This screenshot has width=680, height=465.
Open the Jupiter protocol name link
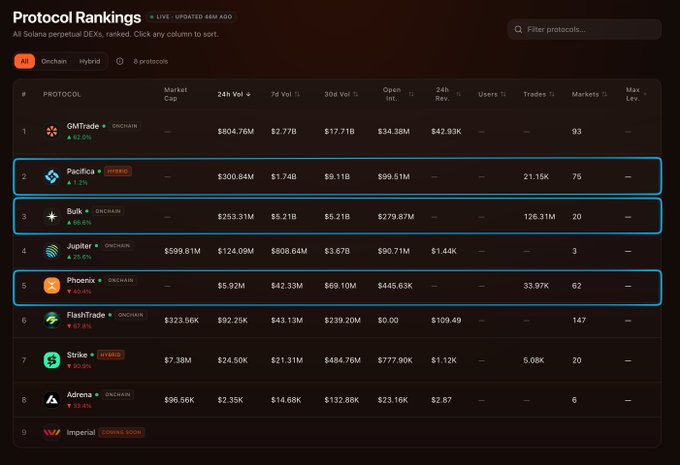click(79, 246)
